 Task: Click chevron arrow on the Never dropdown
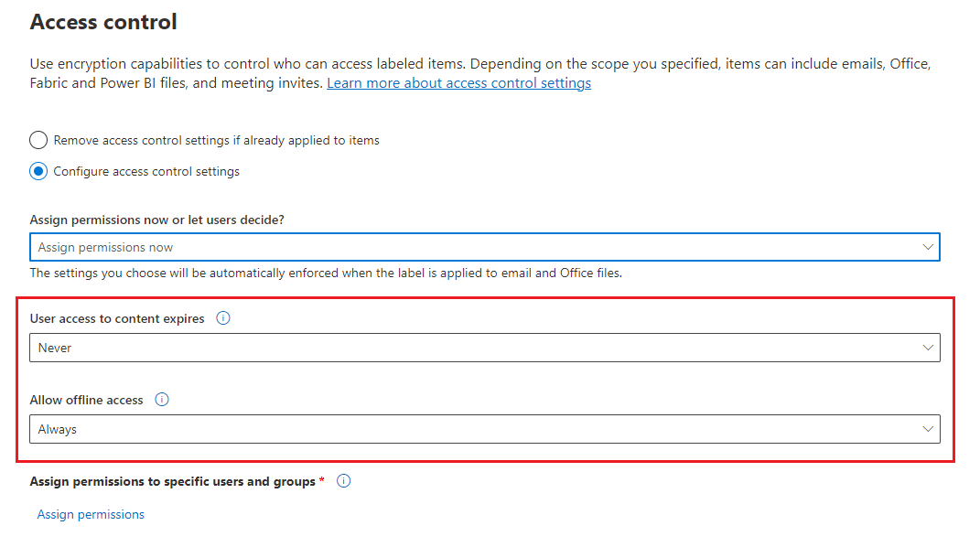[929, 348]
